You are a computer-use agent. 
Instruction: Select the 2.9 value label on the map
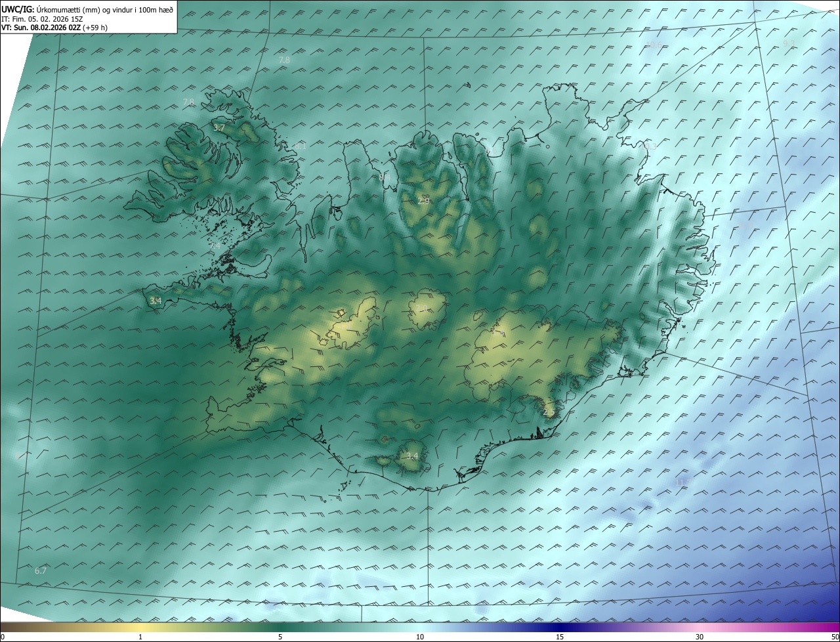point(423,201)
